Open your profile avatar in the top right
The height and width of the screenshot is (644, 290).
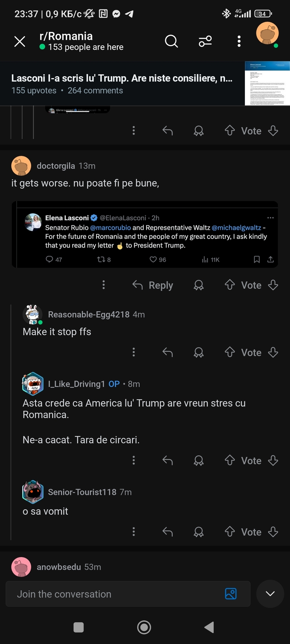coord(267,34)
